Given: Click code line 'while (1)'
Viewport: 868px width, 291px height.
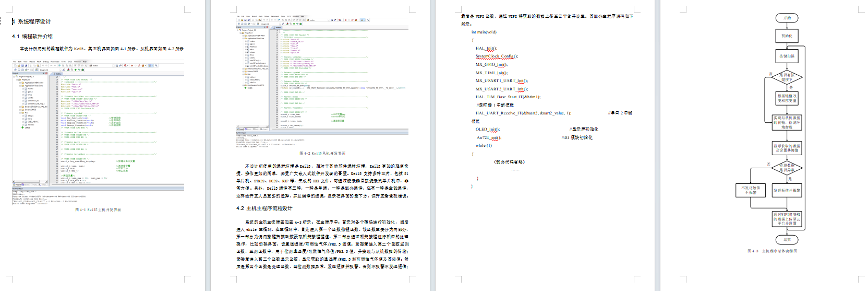Looking at the screenshot, I should click(484, 146).
